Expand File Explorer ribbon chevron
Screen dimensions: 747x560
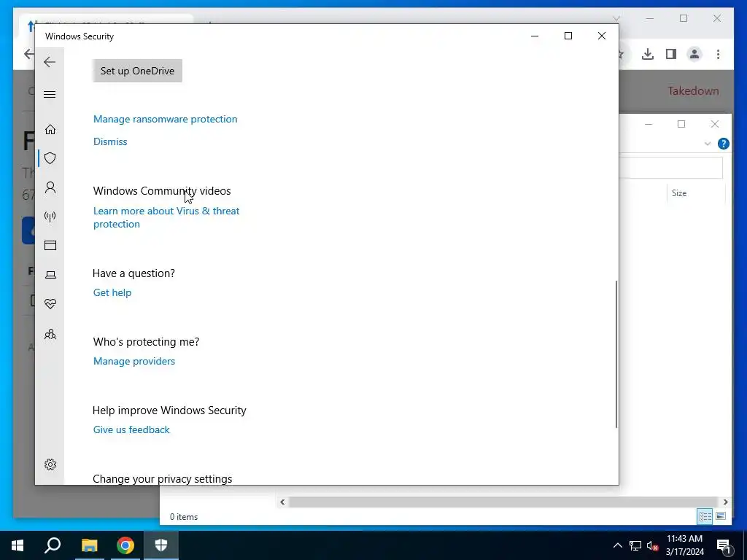(x=708, y=144)
